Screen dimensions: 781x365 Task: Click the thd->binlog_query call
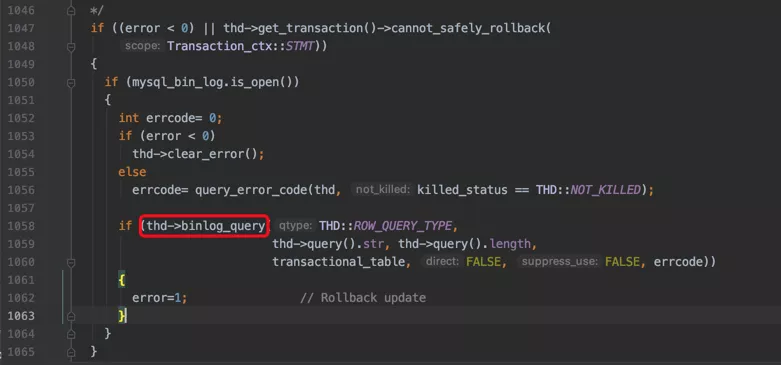[206, 226]
